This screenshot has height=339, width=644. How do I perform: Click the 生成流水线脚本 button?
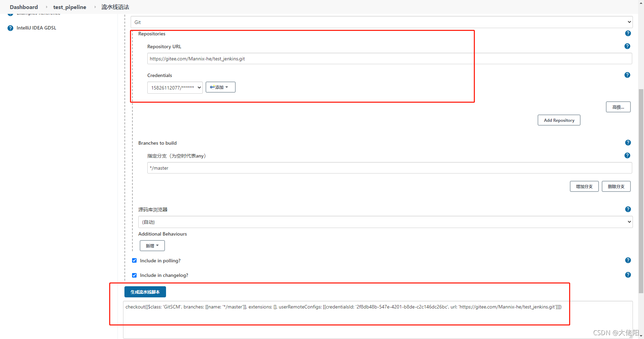[145, 292]
